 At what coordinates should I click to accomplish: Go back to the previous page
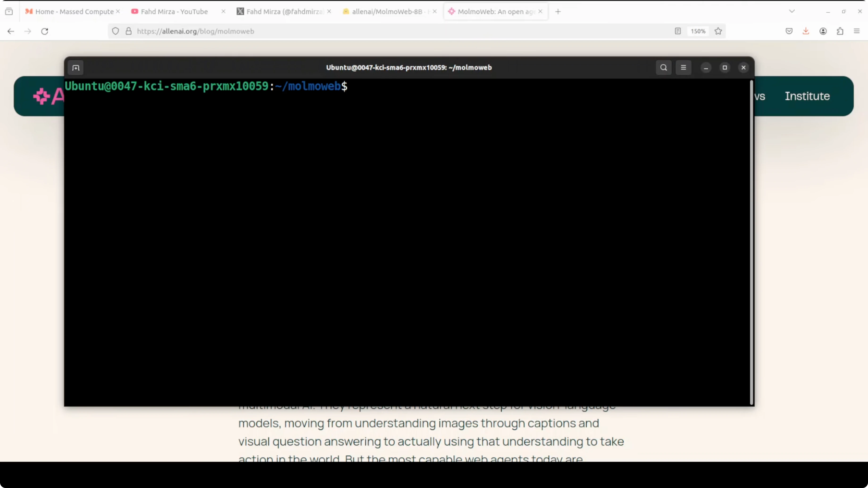coord(11,31)
